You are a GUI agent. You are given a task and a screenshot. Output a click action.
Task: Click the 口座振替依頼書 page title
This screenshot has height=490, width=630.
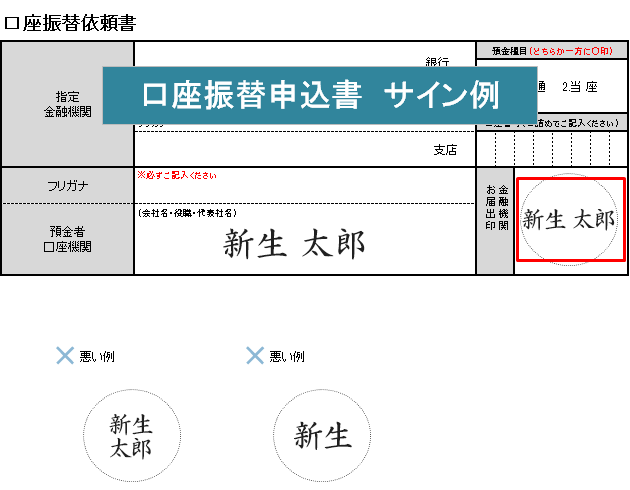pyautogui.click(x=70, y=23)
